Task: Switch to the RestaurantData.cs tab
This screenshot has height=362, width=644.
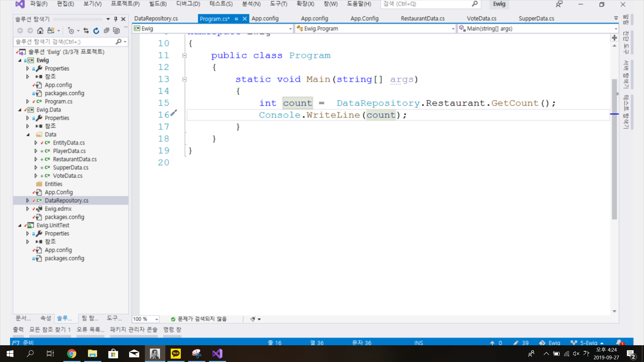Action: click(x=423, y=18)
